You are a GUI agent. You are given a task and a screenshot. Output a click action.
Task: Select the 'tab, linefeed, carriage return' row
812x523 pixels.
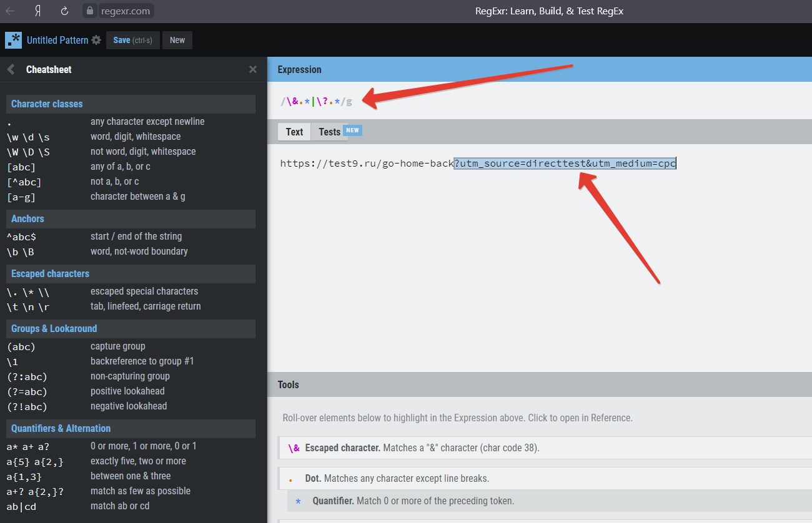pos(131,306)
